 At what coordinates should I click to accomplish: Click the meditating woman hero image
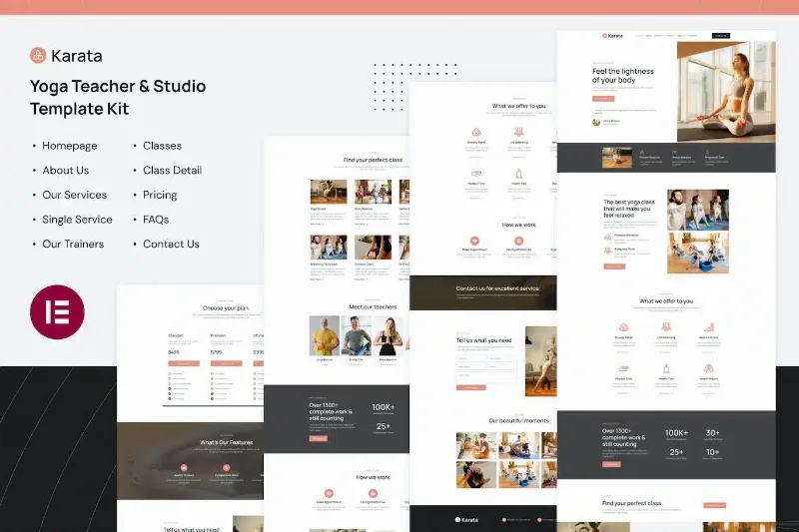pos(726,92)
